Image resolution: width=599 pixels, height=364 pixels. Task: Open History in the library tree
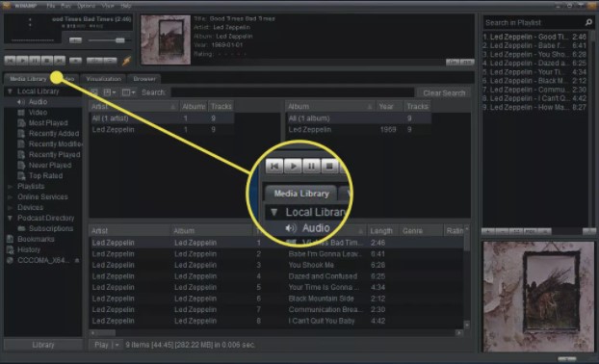[29, 249]
